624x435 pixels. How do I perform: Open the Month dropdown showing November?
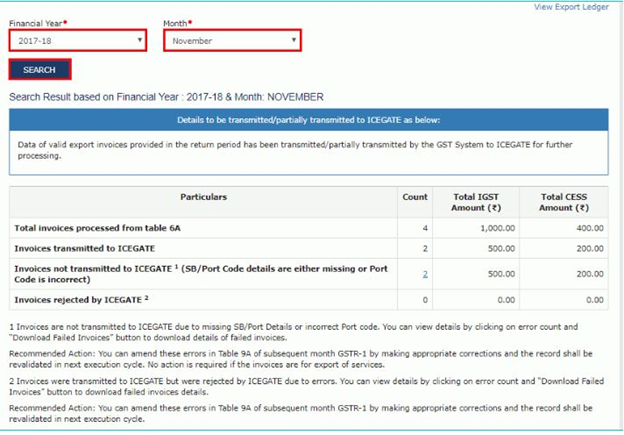click(232, 40)
